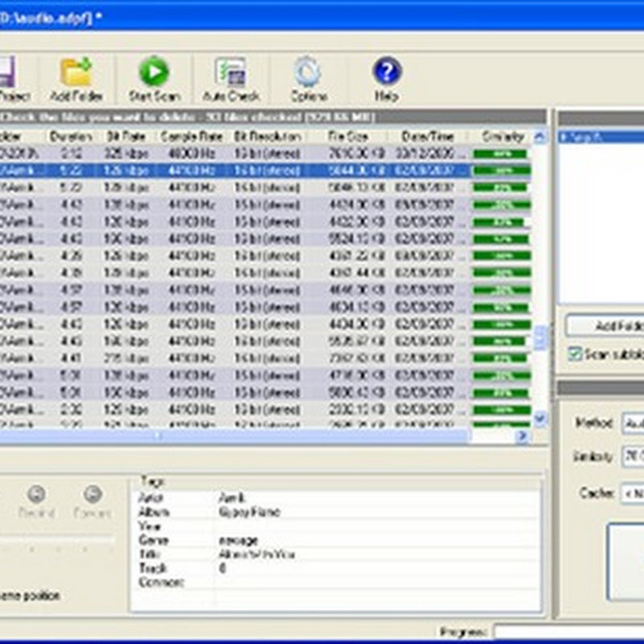Viewport: 644px width, 644px height.
Task: Sort list by Similarity column header
Action: coord(502,136)
